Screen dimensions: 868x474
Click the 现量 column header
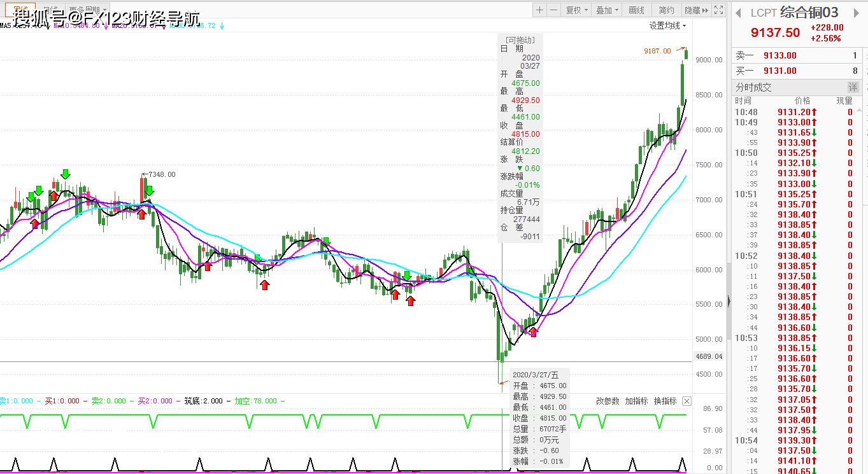click(x=844, y=101)
